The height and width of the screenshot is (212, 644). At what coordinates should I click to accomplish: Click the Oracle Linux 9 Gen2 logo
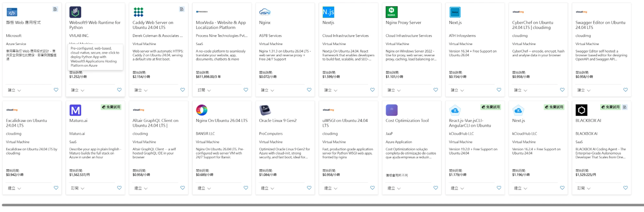[265, 110]
